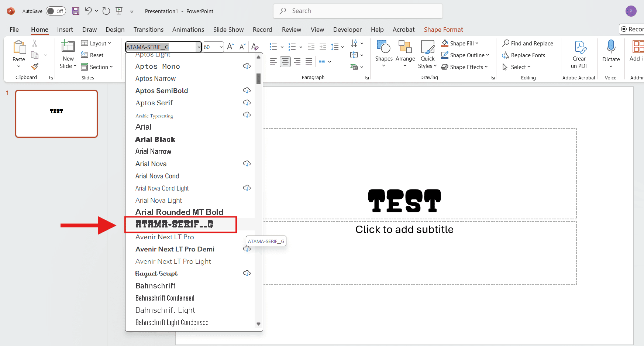
Task: Open the Shapes gallery
Action: 383,54
